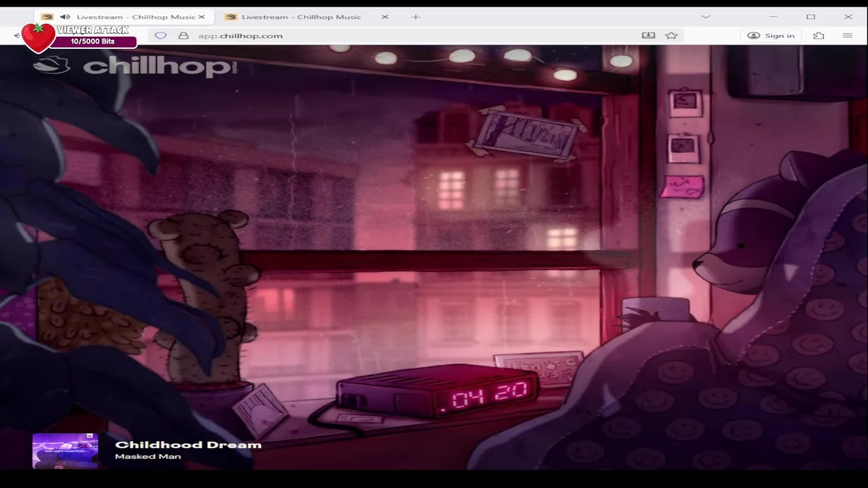Minimize the browser window
Screen dimensions: 868x488
(x=774, y=17)
